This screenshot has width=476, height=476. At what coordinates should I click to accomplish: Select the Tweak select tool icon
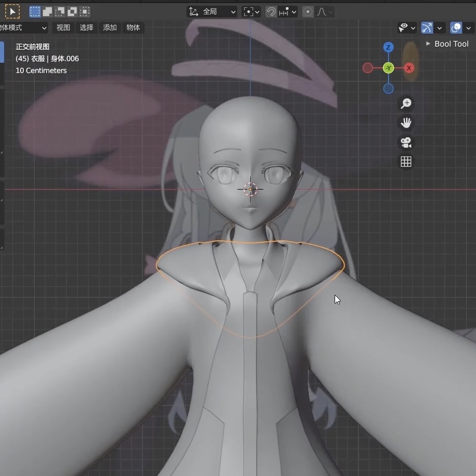point(12,11)
